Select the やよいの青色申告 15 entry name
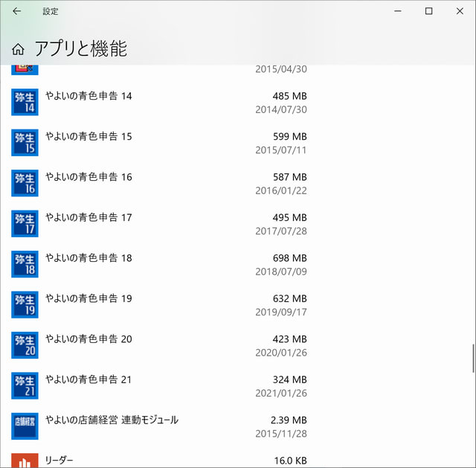 [89, 136]
